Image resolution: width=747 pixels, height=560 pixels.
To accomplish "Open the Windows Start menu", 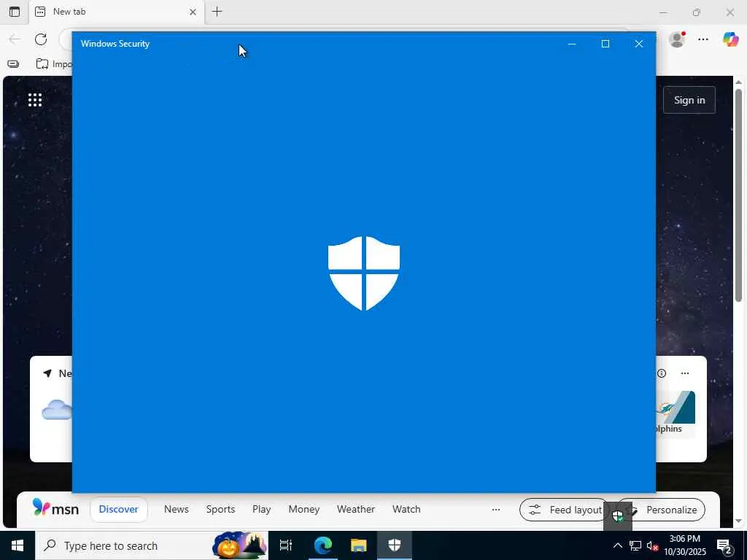I will pyautogui.click(x=18, y=545).
